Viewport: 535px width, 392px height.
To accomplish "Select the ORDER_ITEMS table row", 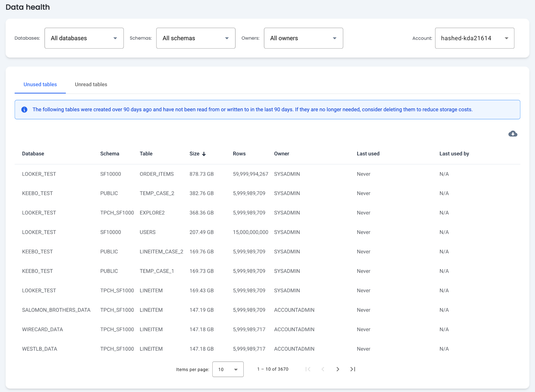I will [x=156, y=174].
